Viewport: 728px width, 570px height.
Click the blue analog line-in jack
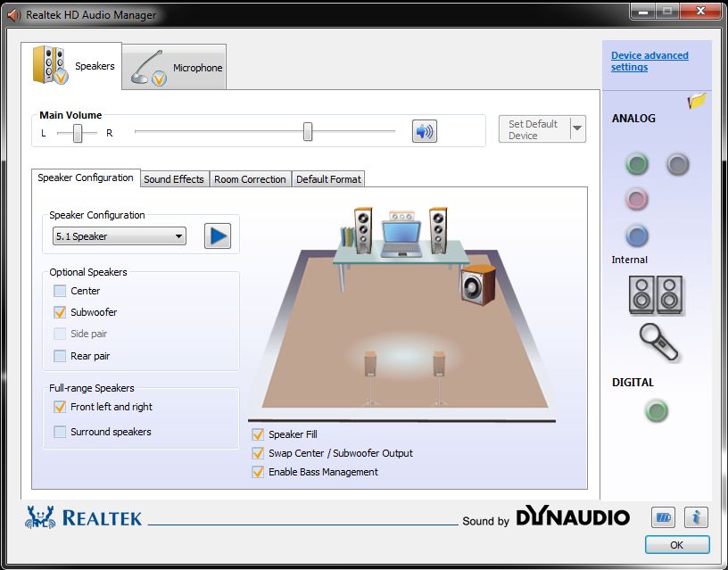tap(636, 236)
